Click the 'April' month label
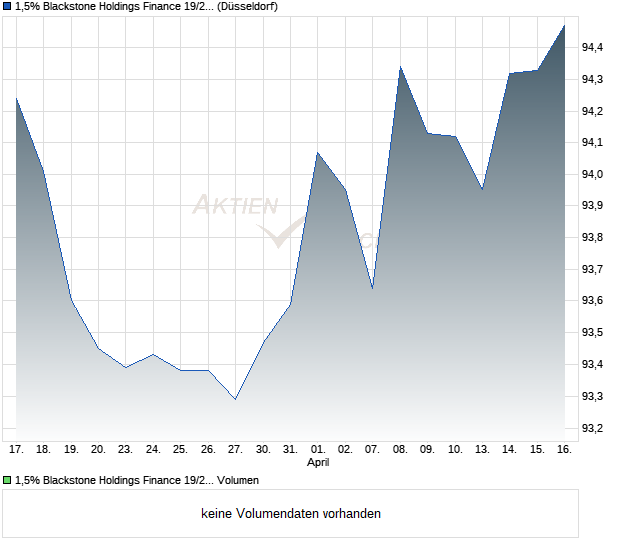Image resolution: width=620 pixels, height=546 pixels. 318,462
